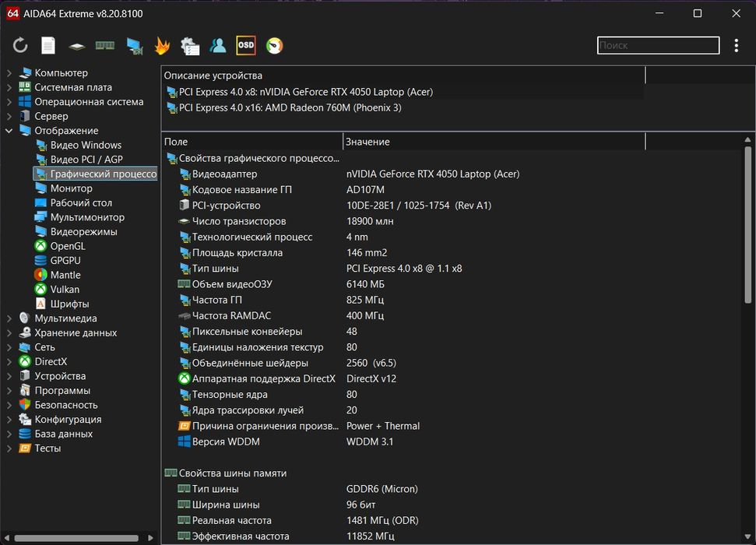This screenshot has height=545, width=756.
Task: Click the OpenGL Xbox-style icon
Action: click(40, 246)
